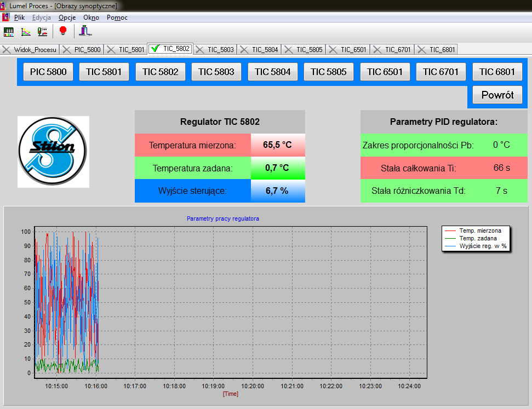Image resolution: width=532 pixels, height=409 pixels.
Task: Open the Plik menu
Action: point(20,18)
